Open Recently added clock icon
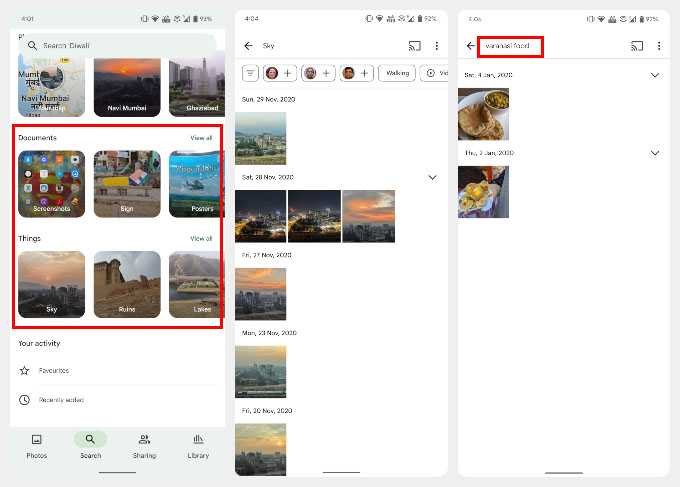 [24, 400]
